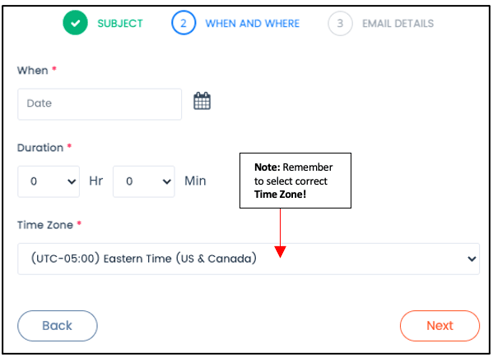This screenshot has width=493, height=362.
Task: Click the Duration field label
Action: [x=40, y=148]
